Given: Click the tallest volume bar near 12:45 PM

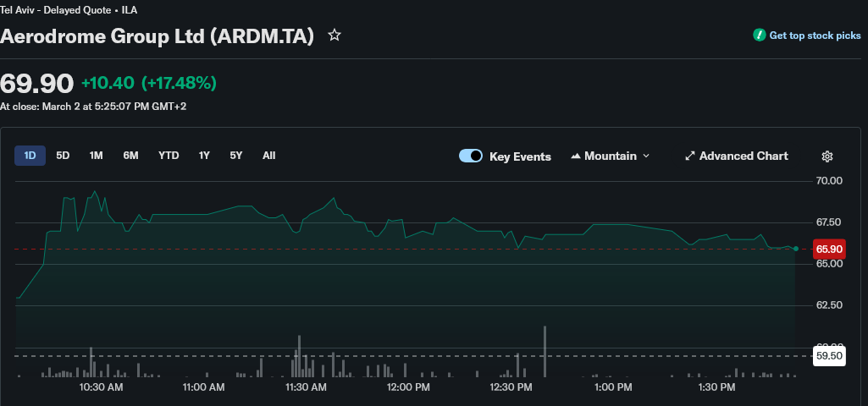Looking at the screenshot, I should point(545,352).
